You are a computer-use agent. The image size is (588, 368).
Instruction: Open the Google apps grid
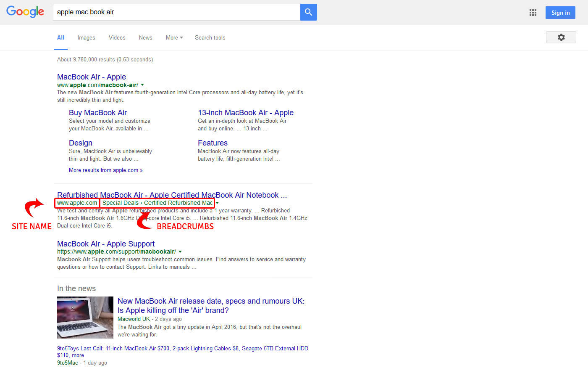point(533,13)
